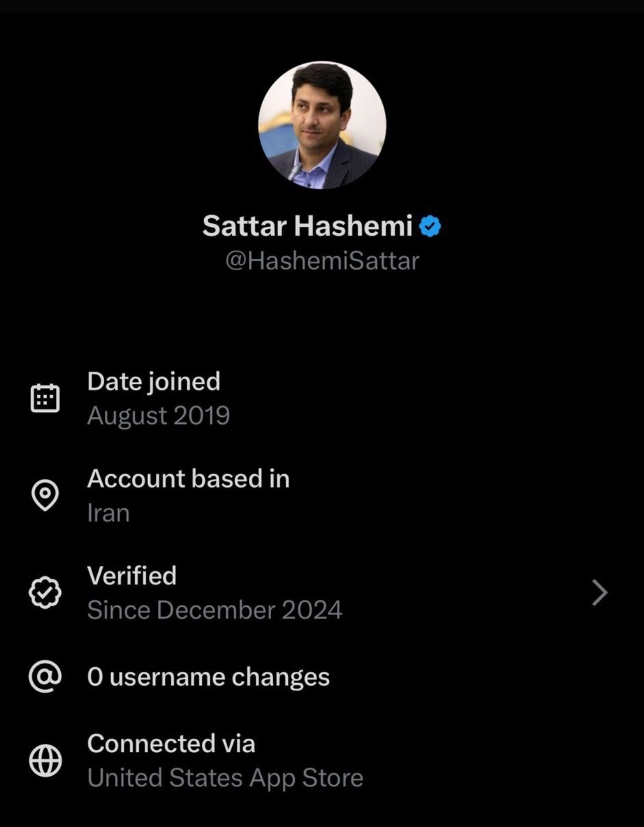This screenshot has width=644, height=827.
Task: Click the Since December 2024 text
Action: coord(215,610)
